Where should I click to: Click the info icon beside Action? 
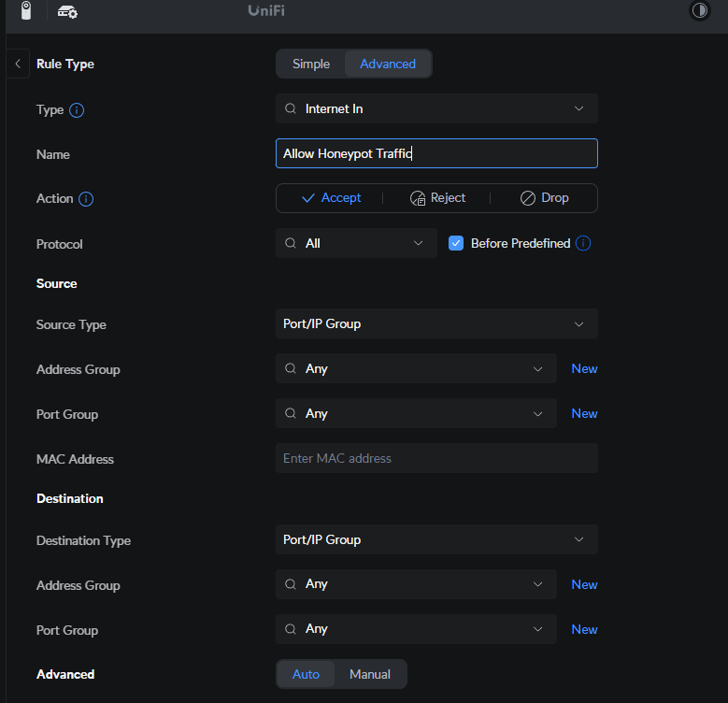point(86,199)
